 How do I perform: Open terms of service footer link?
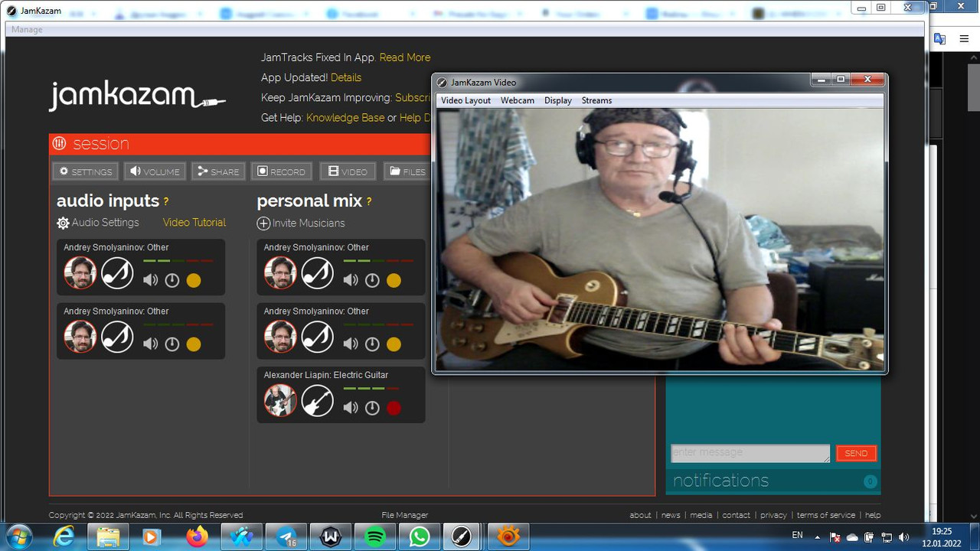point(826,515)
